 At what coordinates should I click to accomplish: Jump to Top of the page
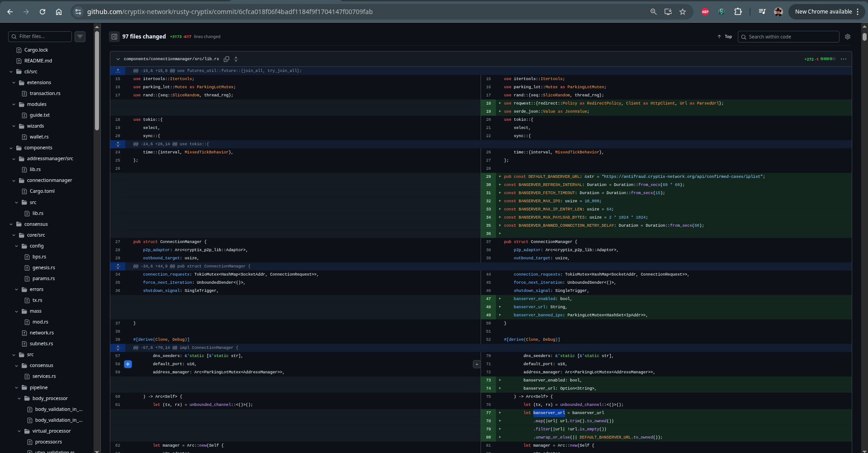coord(725,37)
